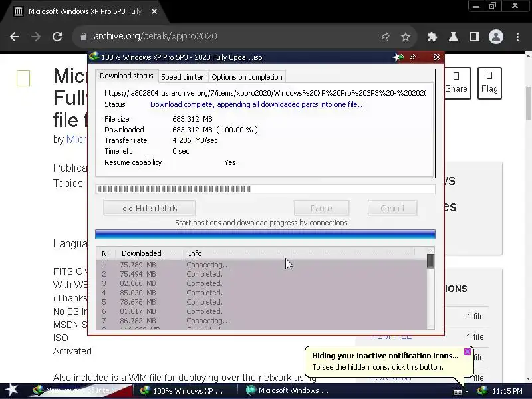This screenshot has height=399, width=532.
Task: Click the IDM system tray icon
Action: pos(482,391)
